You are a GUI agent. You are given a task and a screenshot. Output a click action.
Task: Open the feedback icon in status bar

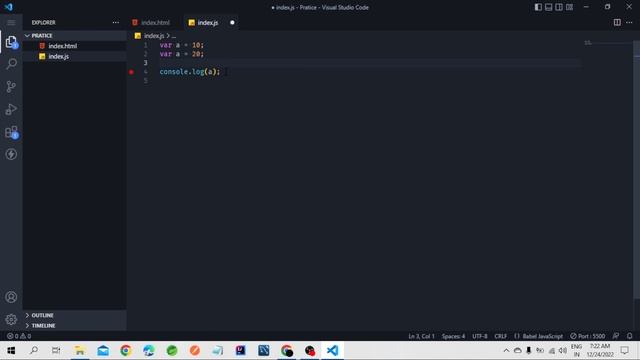(x=616, y=336)
